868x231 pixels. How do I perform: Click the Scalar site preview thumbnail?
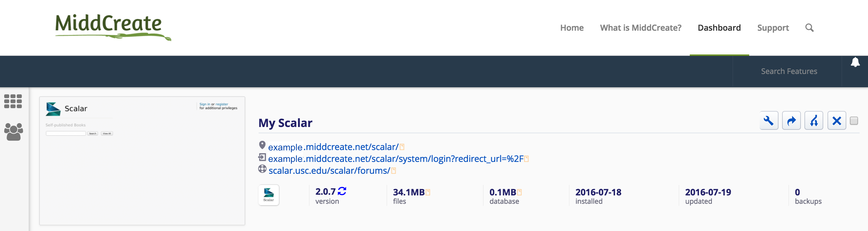[142, 161]
